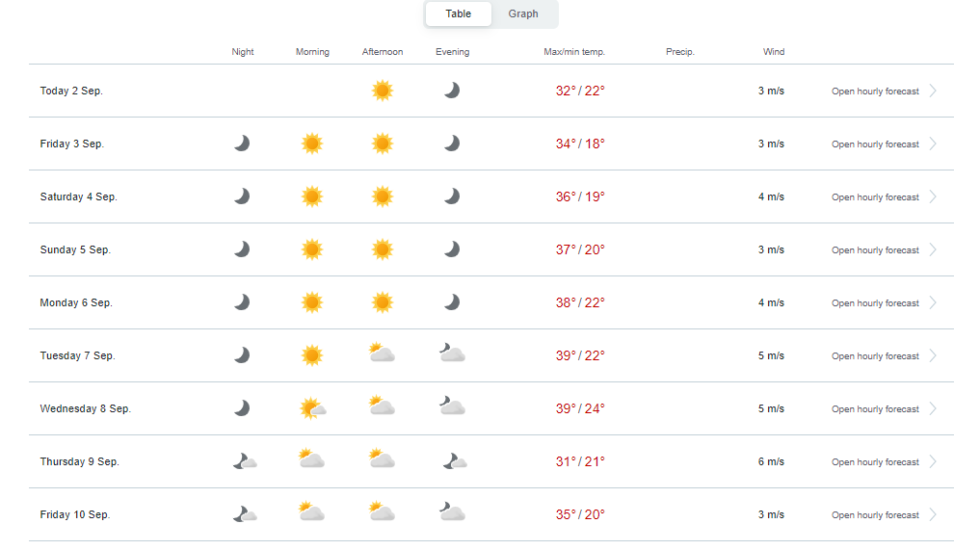Click Sunday 5 Sep. afternoon sun icon
The width and height of the screenshot is (980, 550).
(x=383, y=249)
